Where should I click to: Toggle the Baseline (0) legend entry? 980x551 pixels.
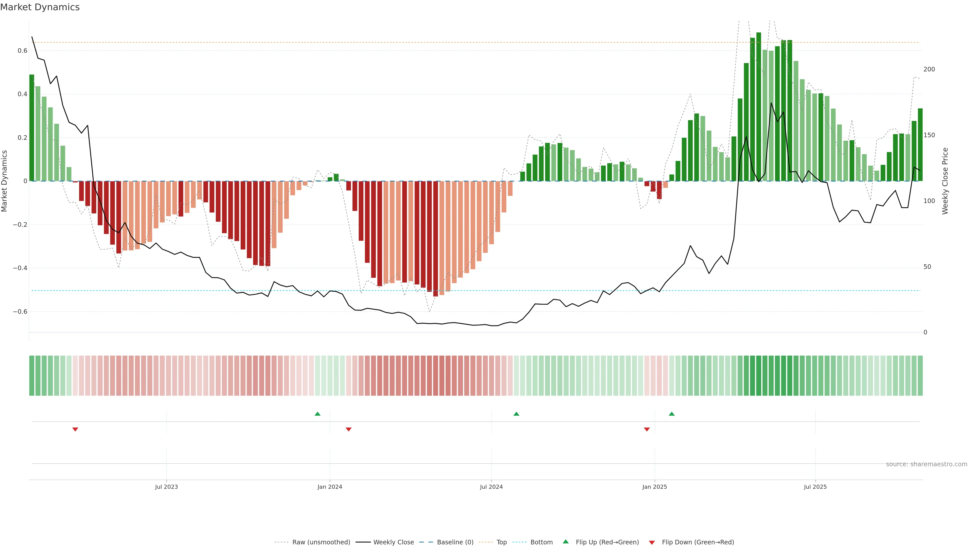pyautogui.click(x=455, y=542)
